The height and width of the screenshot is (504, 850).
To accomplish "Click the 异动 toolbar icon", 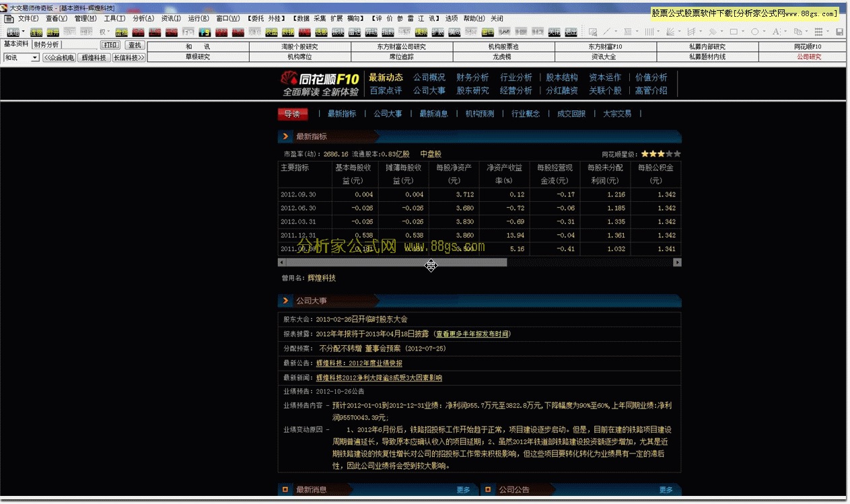I will pos(371,32).
